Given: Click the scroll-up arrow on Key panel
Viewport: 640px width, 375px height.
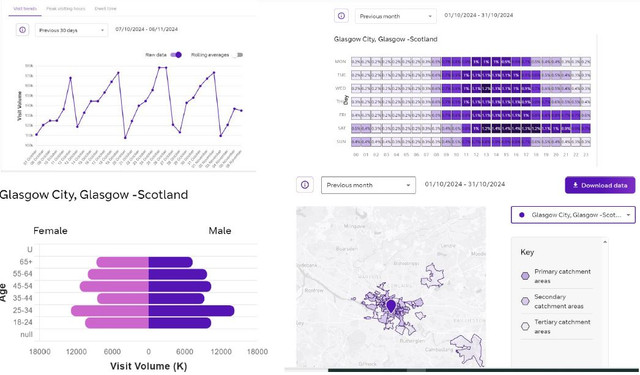Looking at the screenshot, I should (605, 242).
